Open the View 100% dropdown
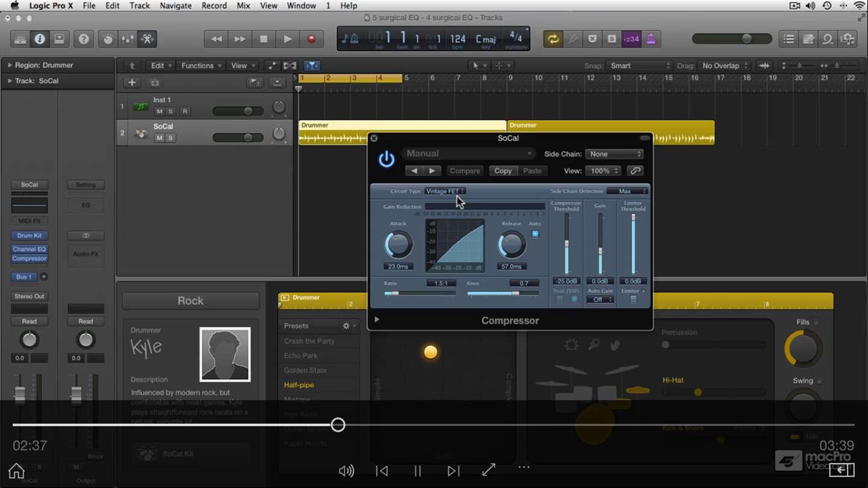Image resolution: width=868 pixels, height=488 pixels. (x=604, y=171)
